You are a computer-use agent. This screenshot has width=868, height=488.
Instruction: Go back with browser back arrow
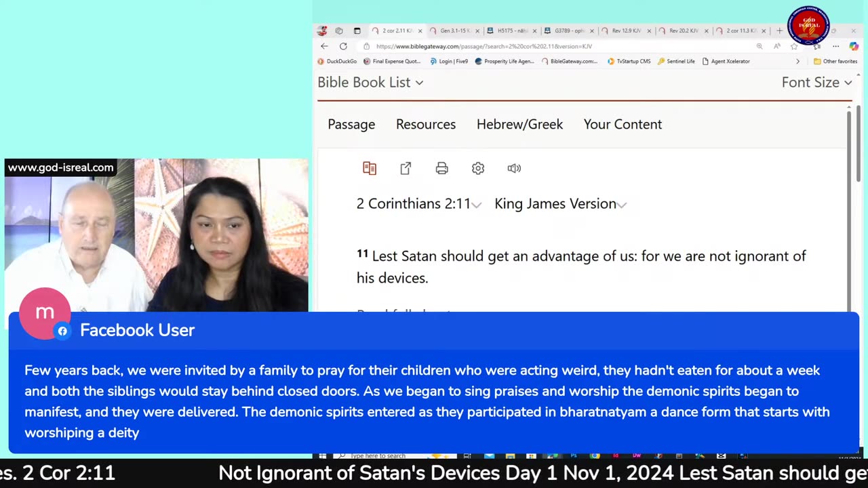[324, 46]
